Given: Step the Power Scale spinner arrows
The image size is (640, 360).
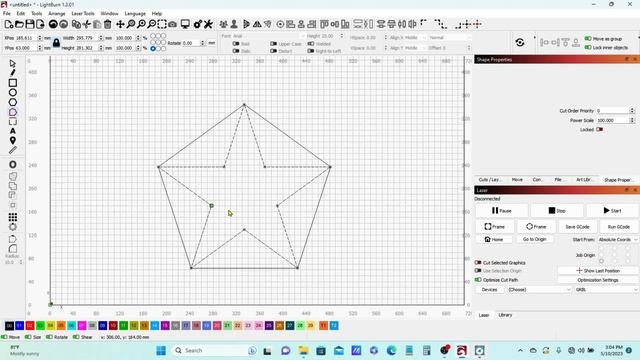Looking at the screenshot, I should [632, 120].
